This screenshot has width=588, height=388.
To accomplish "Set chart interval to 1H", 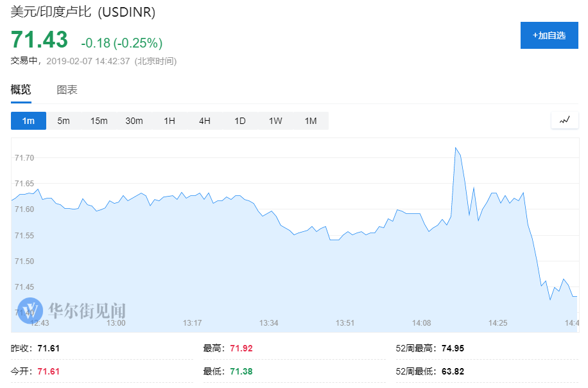I will tap(169, 121).
